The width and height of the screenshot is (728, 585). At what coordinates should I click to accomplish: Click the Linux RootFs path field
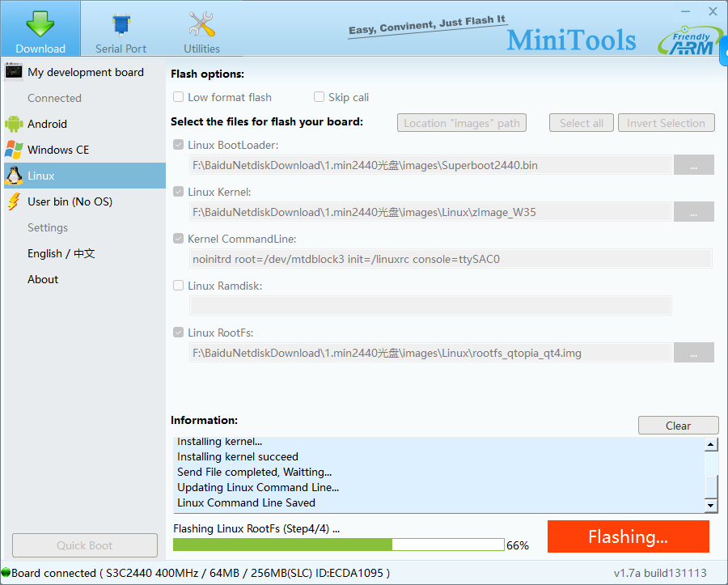pos(430,353)
